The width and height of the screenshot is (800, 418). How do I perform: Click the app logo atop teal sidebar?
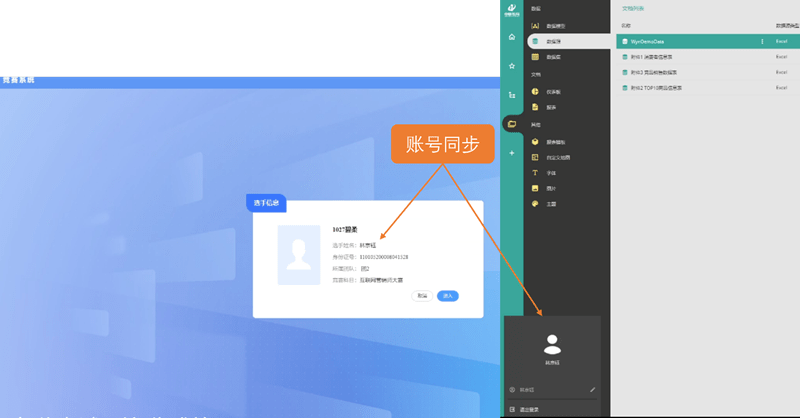[x=512, y=10]
